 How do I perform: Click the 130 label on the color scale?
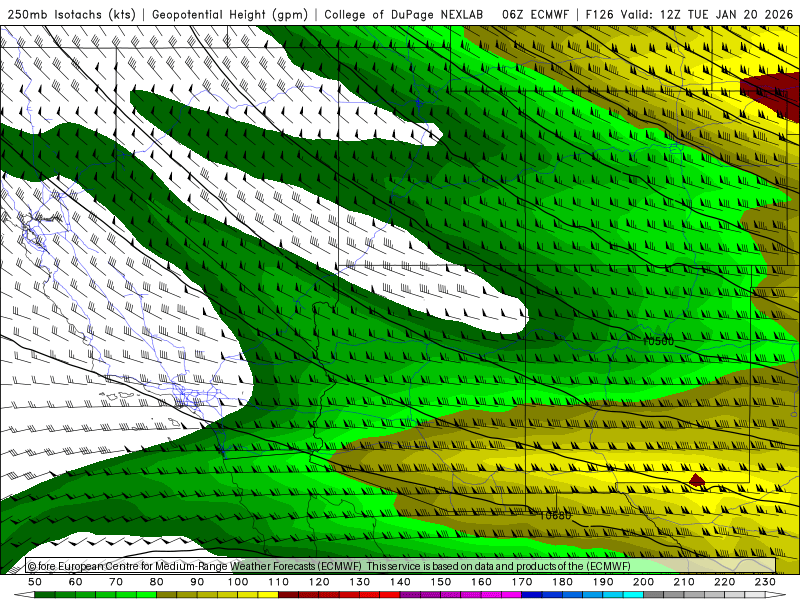click(360, 582)
